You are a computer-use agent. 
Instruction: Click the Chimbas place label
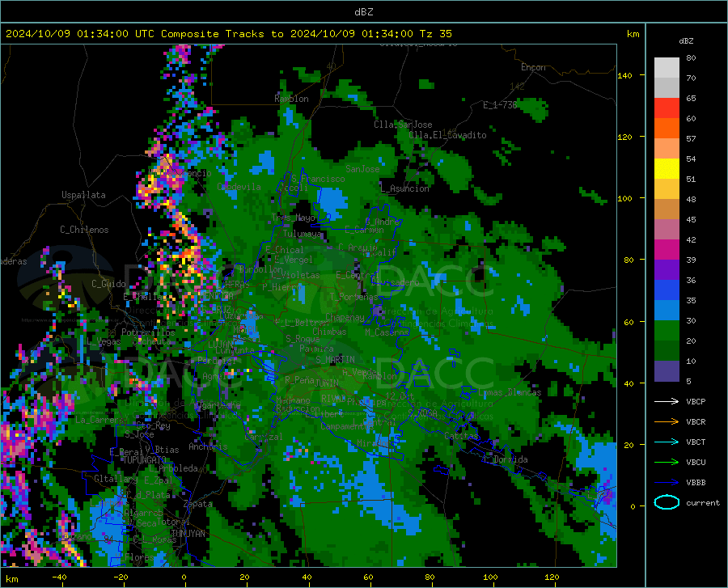(329, 332)
